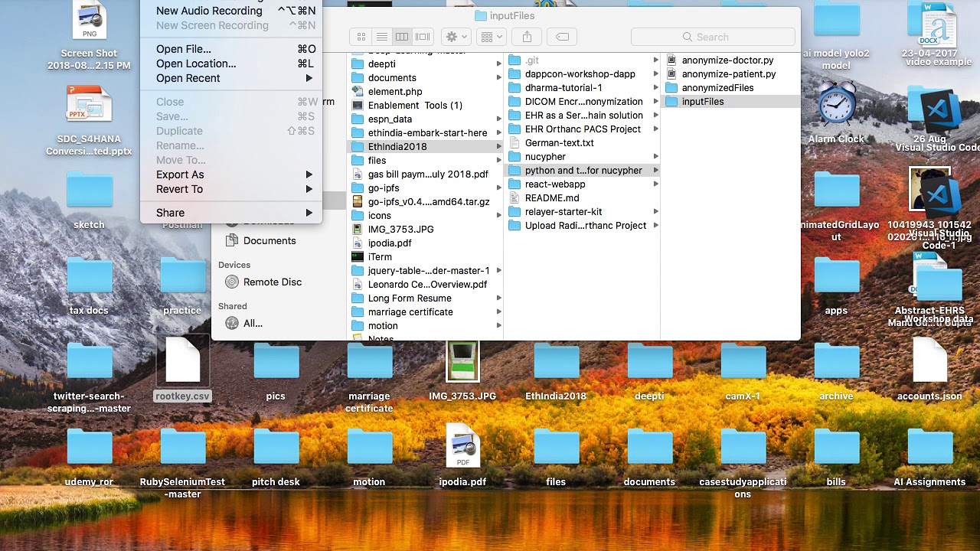980x551 pixels.
Task: Select the nucypher folder
Action: [545, 156]
